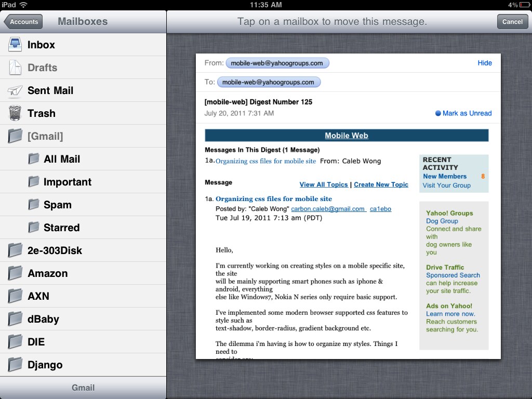Tap the RECENT ACTIVITY heading
532x399 pixels.
coord(441,164)
